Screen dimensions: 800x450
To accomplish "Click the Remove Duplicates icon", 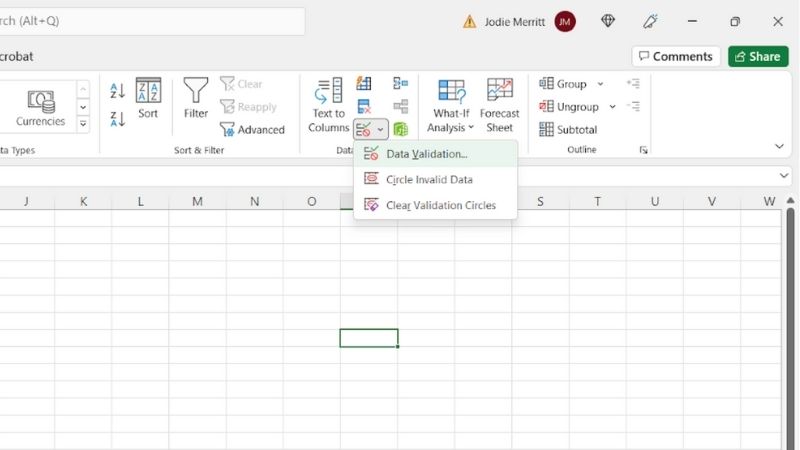I will click(364, 106).
